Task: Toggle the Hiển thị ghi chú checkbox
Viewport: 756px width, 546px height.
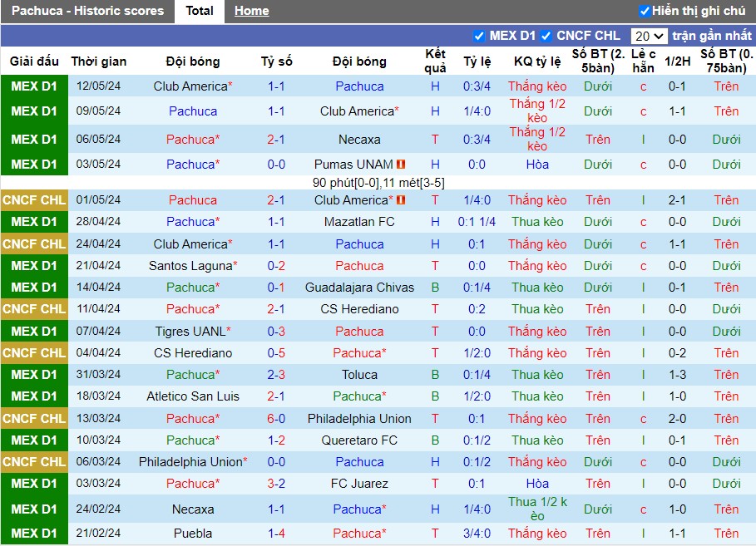Action: coord(645,11)
